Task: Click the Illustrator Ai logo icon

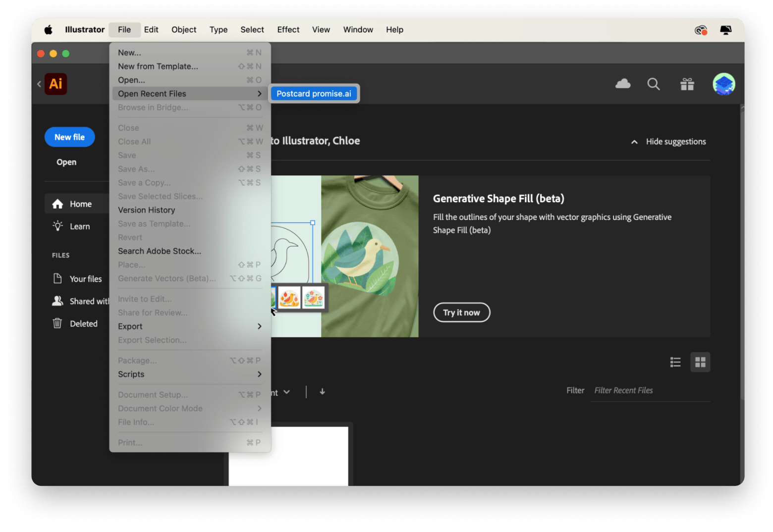Action: pos(55,84)
